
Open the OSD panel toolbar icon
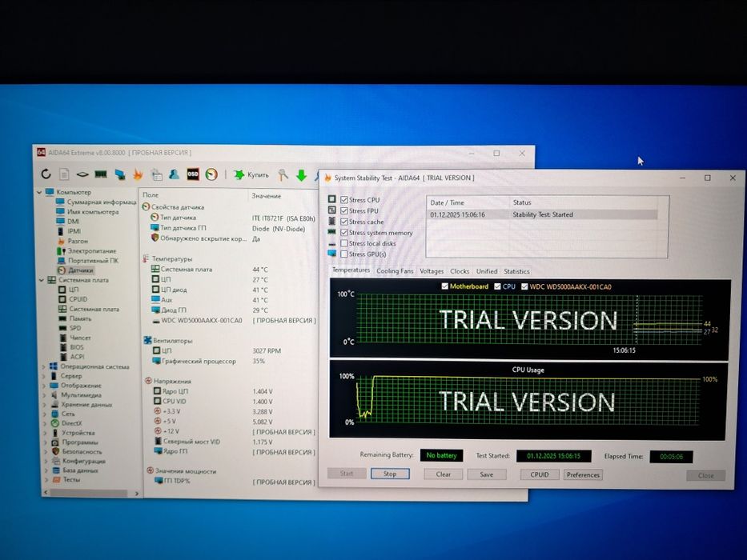pos(192,174)
